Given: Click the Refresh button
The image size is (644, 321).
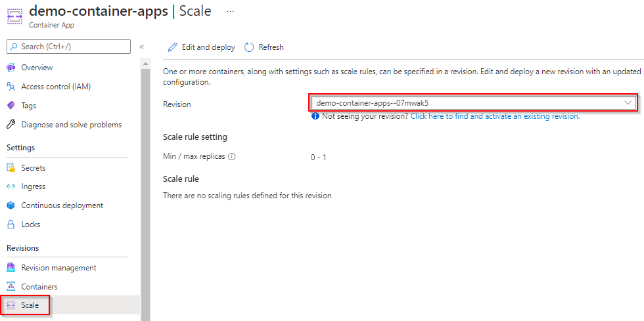Looking at the screenshot, I should coord(264,47).
